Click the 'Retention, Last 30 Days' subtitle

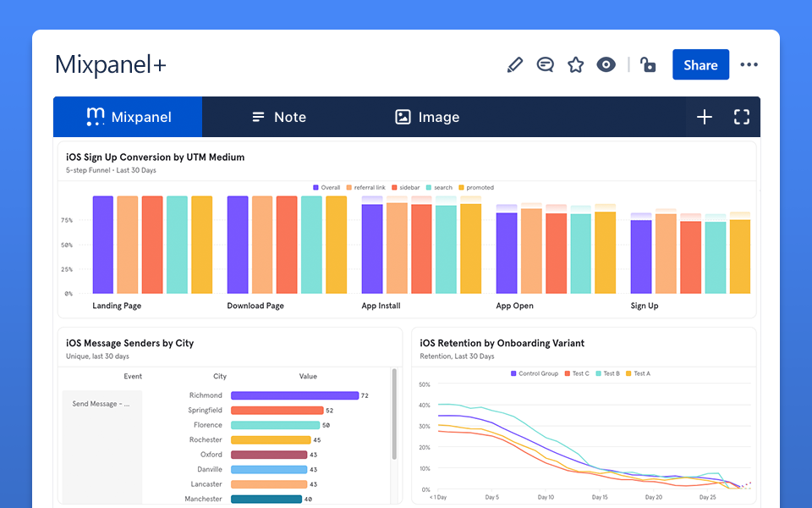tap(457, 356)
